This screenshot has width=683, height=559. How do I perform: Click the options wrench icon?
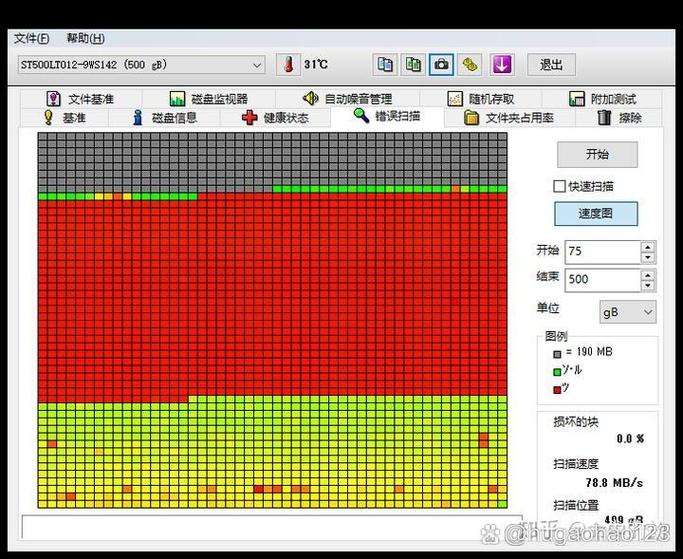click(x=470, y=65)
